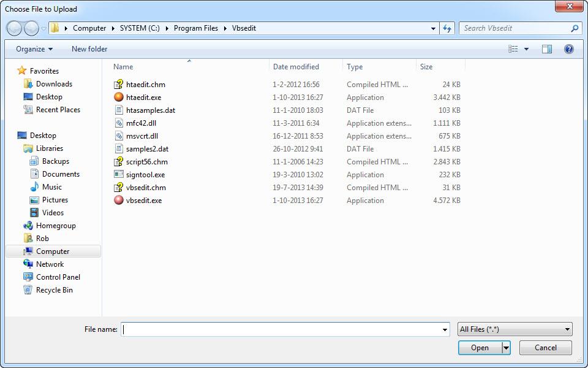Open the change view options arrow

coord(526,49)
